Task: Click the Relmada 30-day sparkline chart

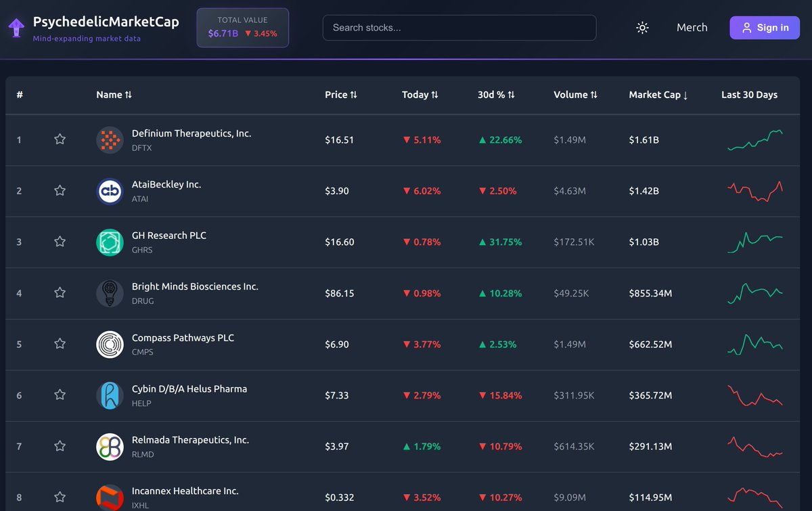Action: click(755, 447)
